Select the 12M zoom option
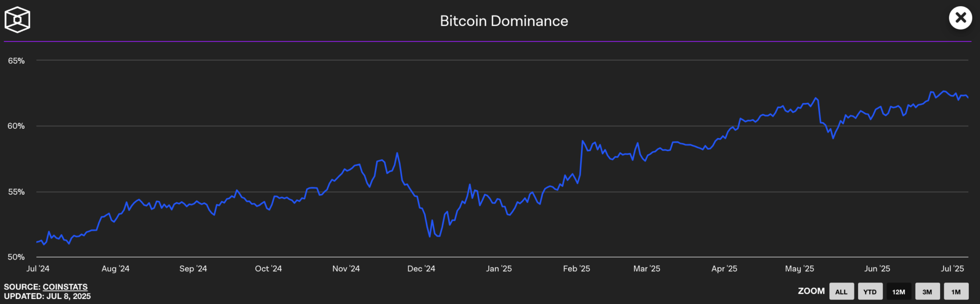This screenshot has width=980, height=304. tap(898, 292)
